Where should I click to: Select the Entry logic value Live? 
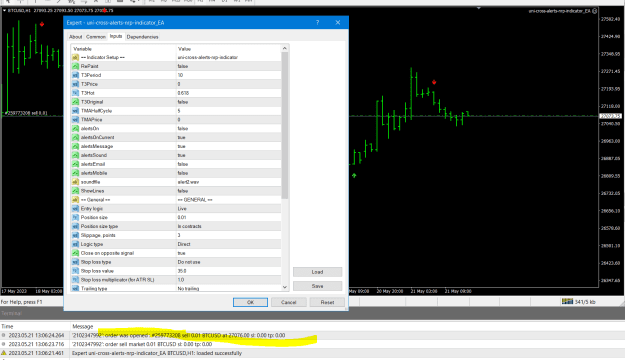[182, 209]
